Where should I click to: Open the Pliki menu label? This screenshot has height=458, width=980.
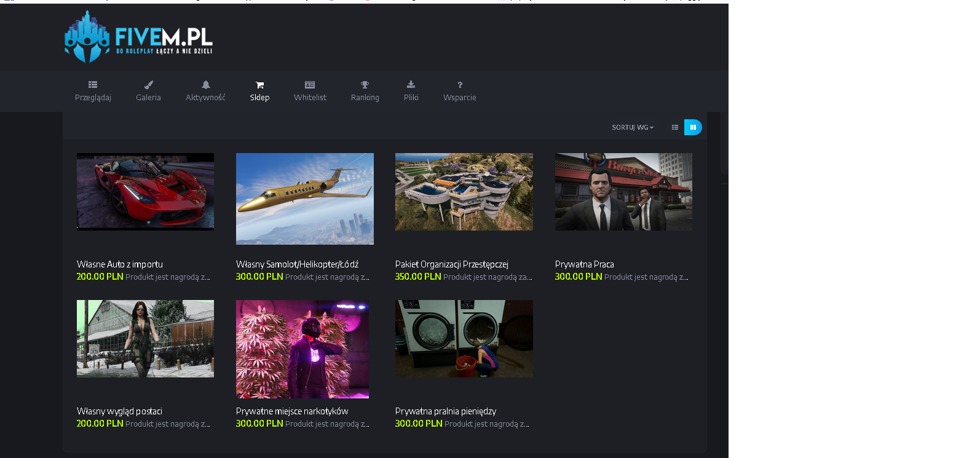pyautogui.click(x=411, y=98)
